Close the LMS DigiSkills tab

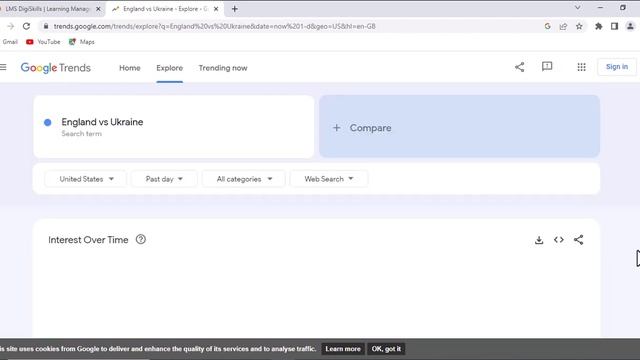[x=98, y=9]
